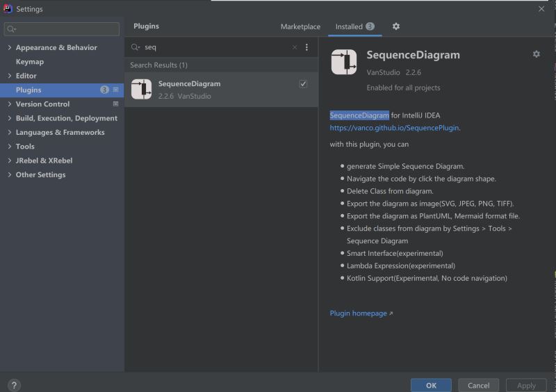Image resolution: width=556 pixels, height=392 pixels.
Task: Select Tools label in settings tree
Action: point(25,147)
